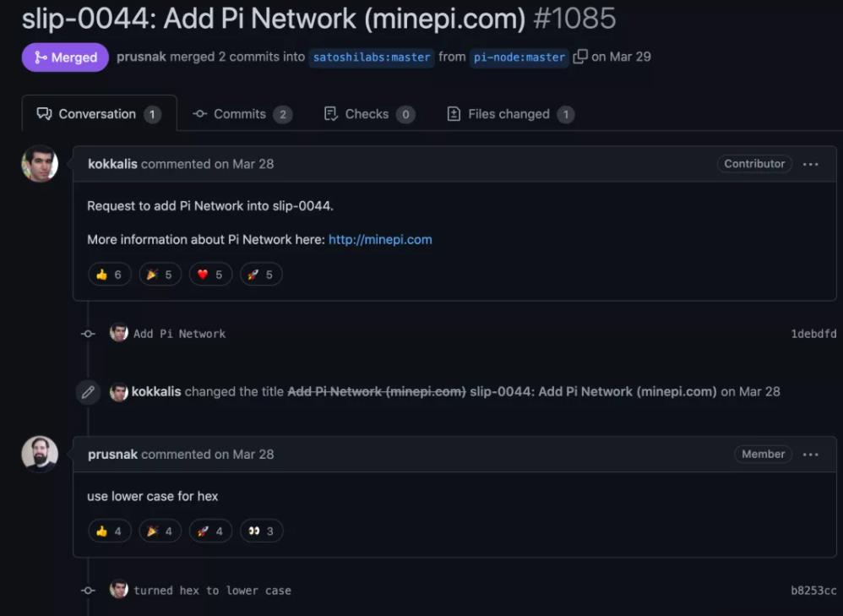Open the Files changed tab
This screenshot has width=843, height=616.
511,114
